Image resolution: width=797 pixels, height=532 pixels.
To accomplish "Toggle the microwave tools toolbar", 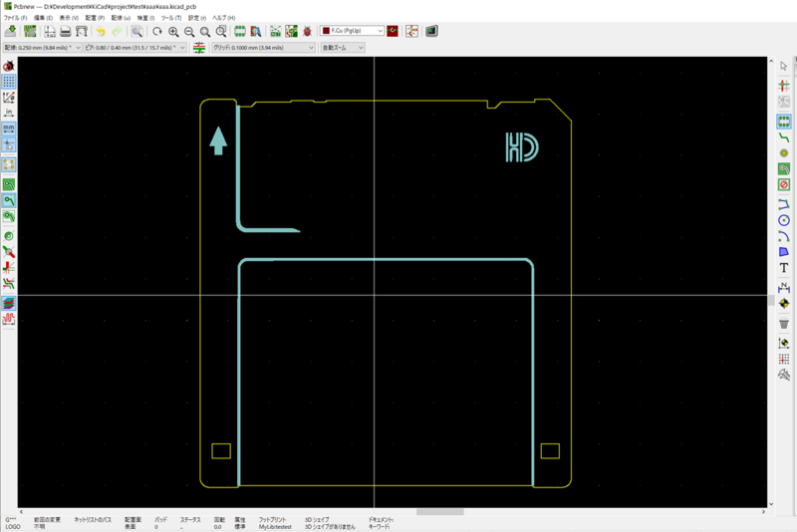I will 9,319.
